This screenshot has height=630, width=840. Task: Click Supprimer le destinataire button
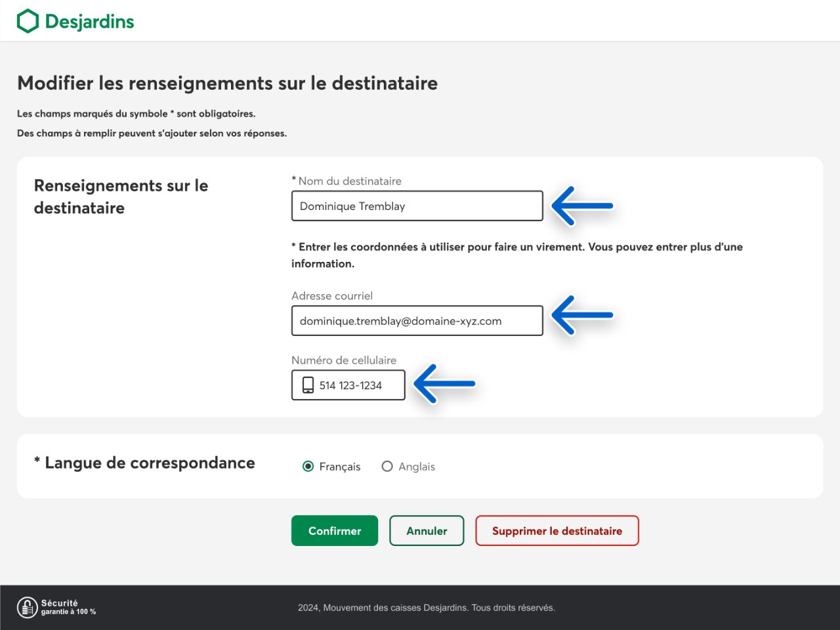pyautogui.click(x=556, y=531)
